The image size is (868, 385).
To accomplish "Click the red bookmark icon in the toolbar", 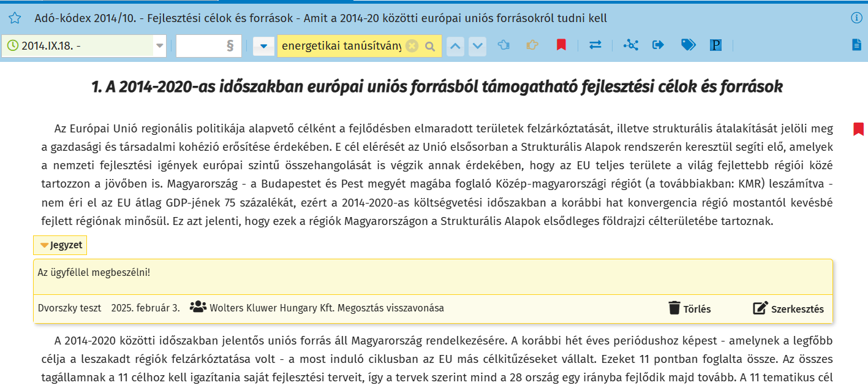I will coord(561,45).
